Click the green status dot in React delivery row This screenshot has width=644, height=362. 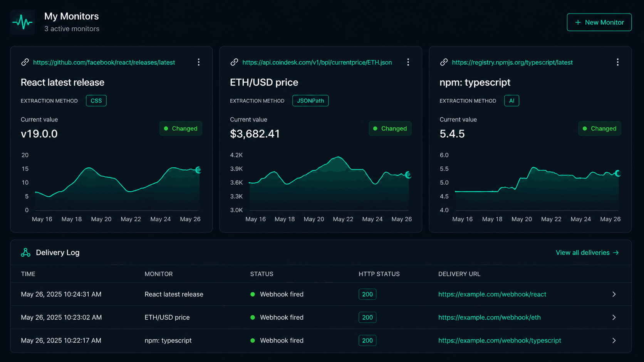coord(253,294)
